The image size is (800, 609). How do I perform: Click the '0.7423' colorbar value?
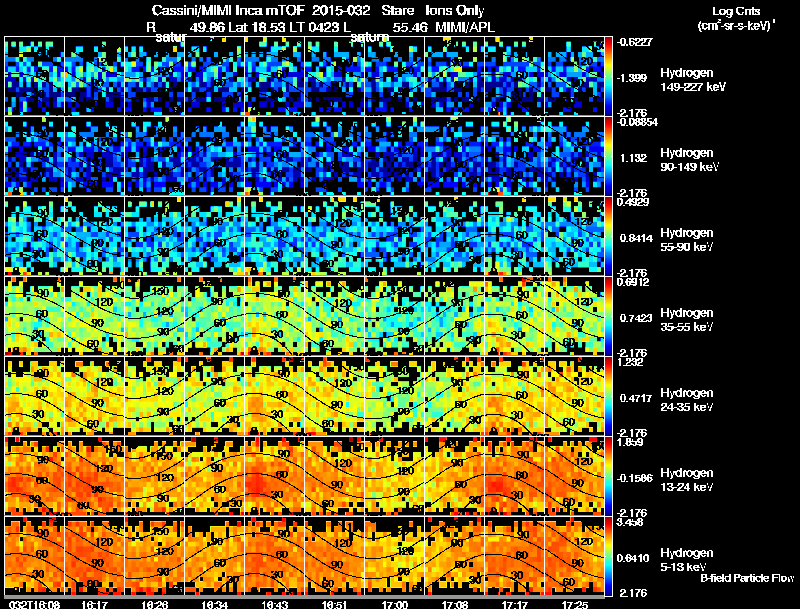click(x=636, y=318)
